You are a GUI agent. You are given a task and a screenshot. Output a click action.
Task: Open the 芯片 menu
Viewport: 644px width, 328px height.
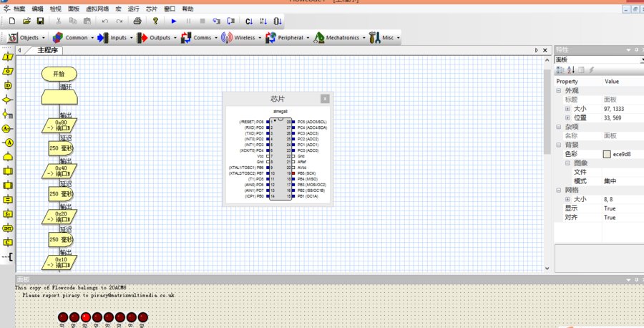coord(152,9)
